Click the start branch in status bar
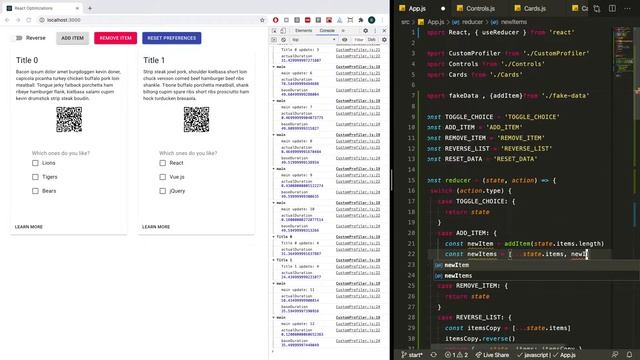This screenshot has width=640, height=360. 412,355
